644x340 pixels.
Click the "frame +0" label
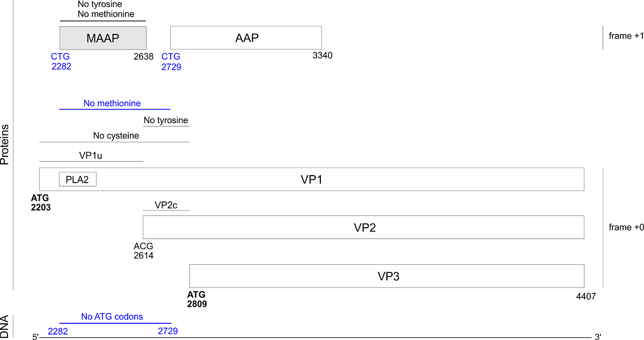point(626,227)
